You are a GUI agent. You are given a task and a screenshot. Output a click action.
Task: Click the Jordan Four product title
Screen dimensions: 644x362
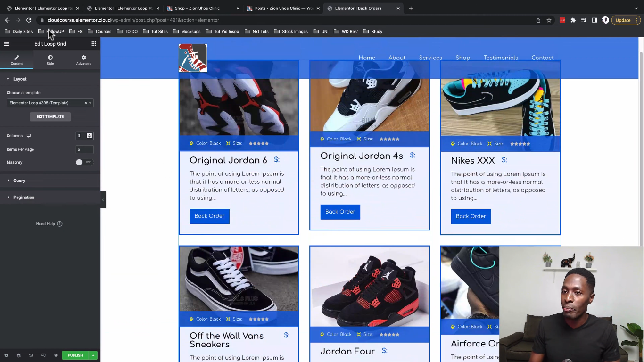[347, 351]
